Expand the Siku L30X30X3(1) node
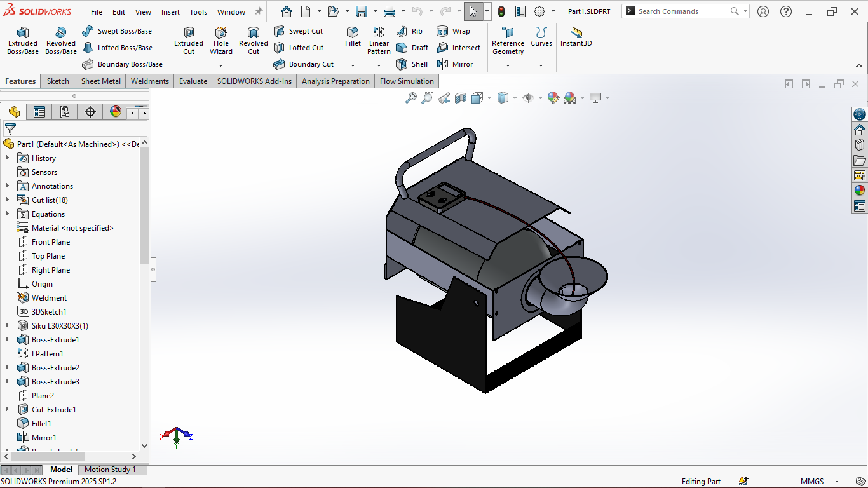Image resolution: width=868 pixels, height=488 pixels. (x=8, y=325)
